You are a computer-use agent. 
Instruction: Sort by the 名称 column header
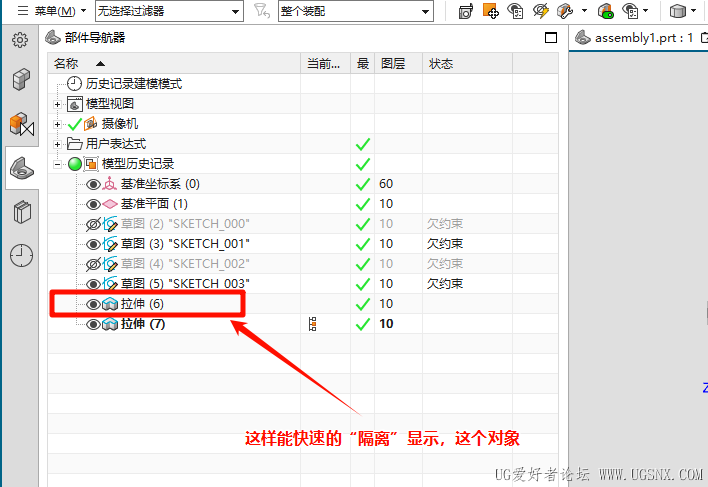point(174,64)
